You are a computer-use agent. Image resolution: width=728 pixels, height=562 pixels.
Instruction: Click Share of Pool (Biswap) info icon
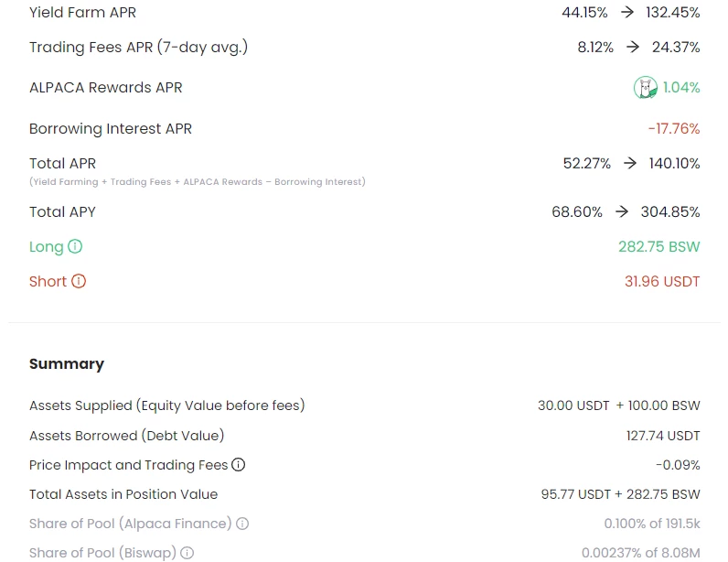(x=187, y=553)
